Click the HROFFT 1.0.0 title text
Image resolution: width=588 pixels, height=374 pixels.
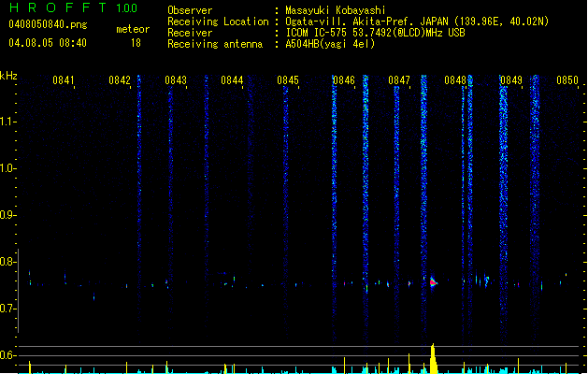click(x=74, y=7)
